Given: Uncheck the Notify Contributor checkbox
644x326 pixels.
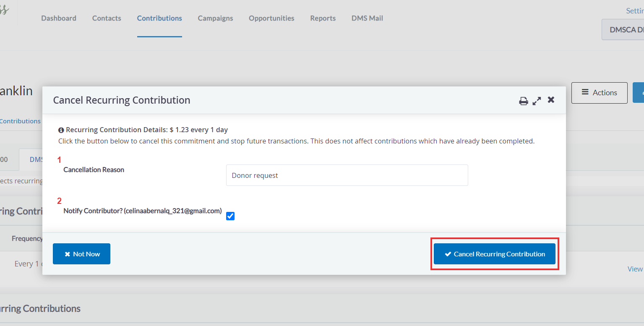Looking at the screenshot, I should pyautogui.click(x=230, y=216).
